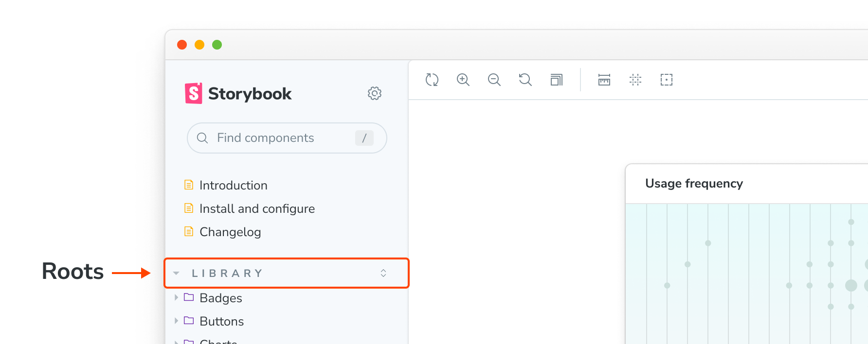Viewport: 868px width, 344px height.
Task: Zoom in on the story preview
Action: [463, 80]
